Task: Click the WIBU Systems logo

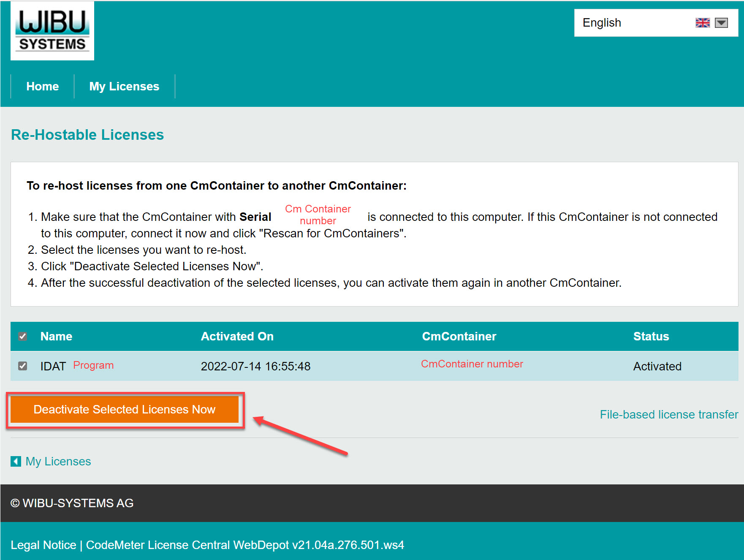Action: tap(52, 31)
